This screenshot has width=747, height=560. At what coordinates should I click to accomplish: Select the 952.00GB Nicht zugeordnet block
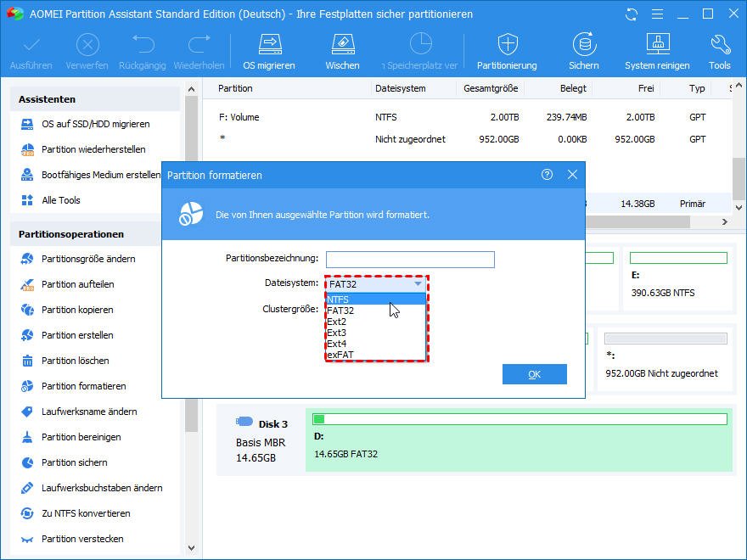click(x=665, y=359)
